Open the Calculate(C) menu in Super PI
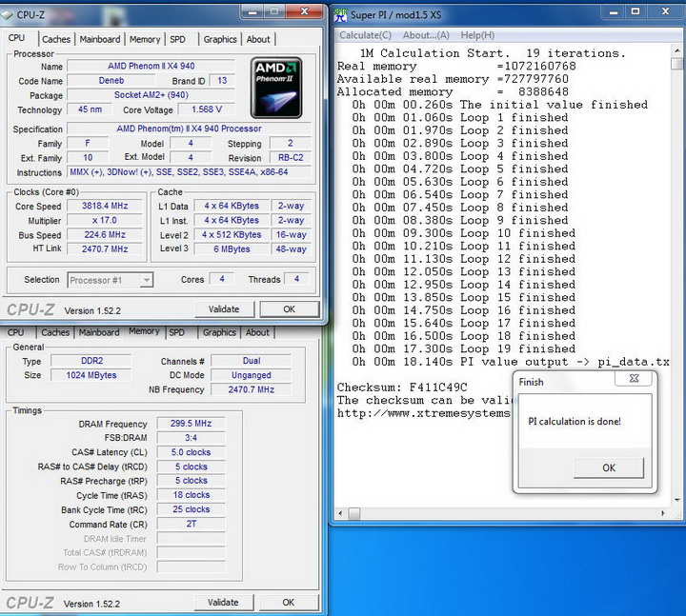686x616 pixels. tap(365, 35)
